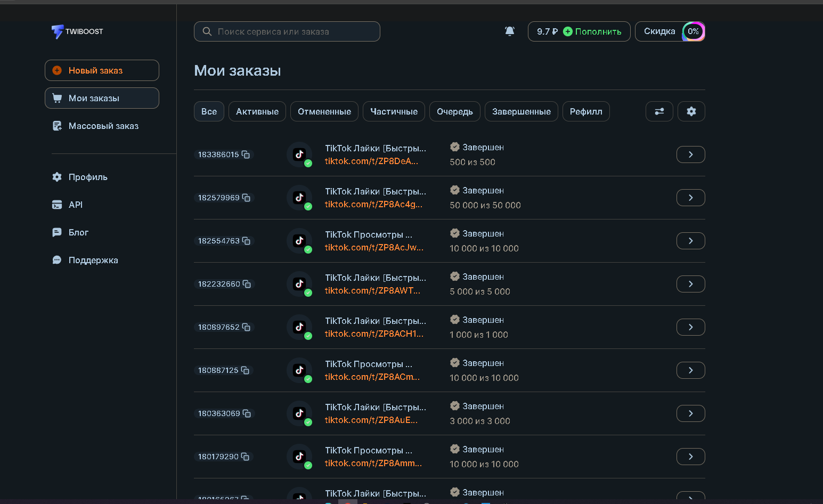Select the Очередь filter tab
Screen dimensions: 823x504
[455, 111]
